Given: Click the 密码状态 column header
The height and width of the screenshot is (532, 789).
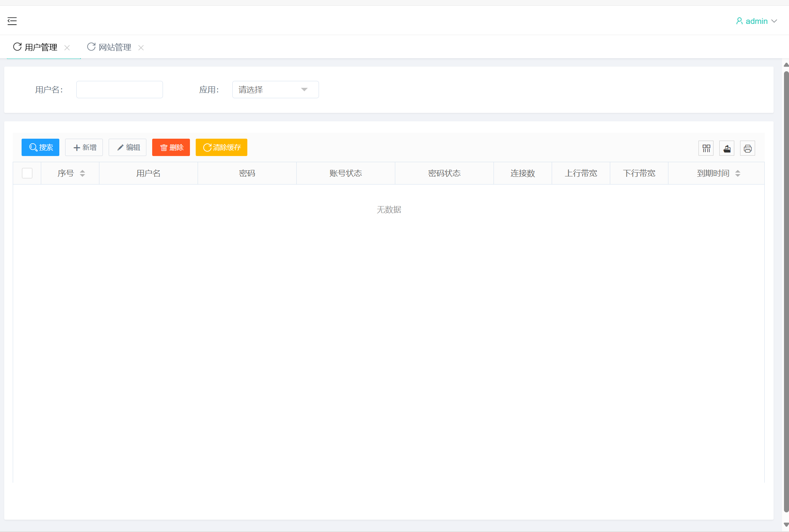Looking at the screenshot, I should (x=444, y=173).
